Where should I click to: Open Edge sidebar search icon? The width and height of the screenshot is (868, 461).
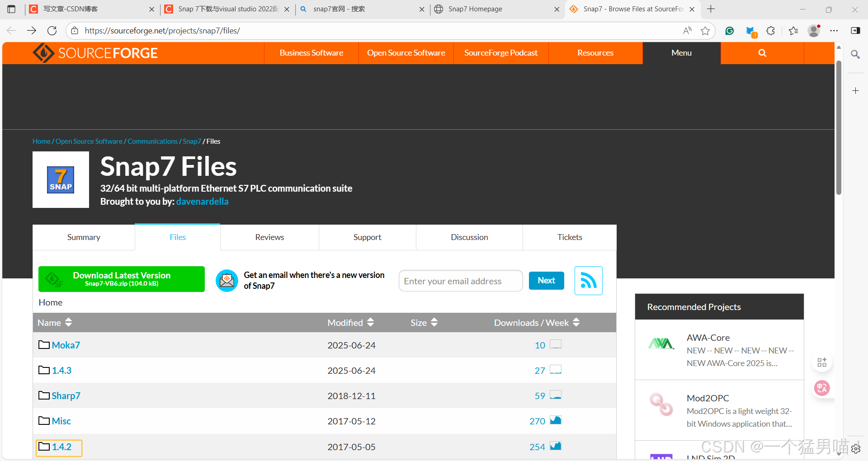855,54
